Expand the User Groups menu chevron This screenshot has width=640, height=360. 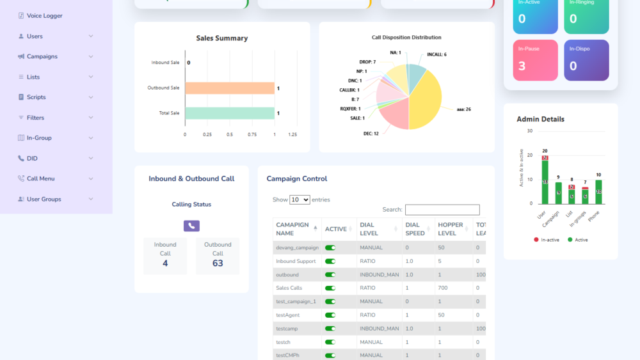[91, 199]
